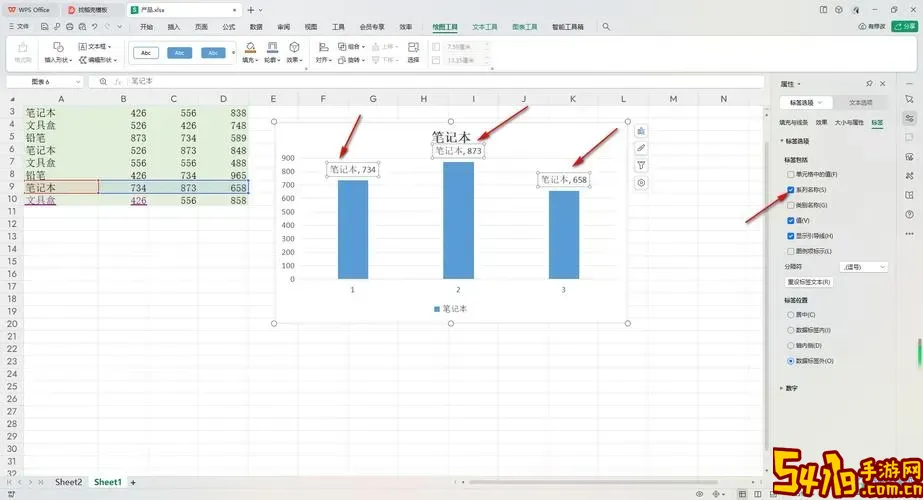Switch to the Chart Tools (图表工具) tab
This screenshot has height=500, width=923.
click(524, 27)
